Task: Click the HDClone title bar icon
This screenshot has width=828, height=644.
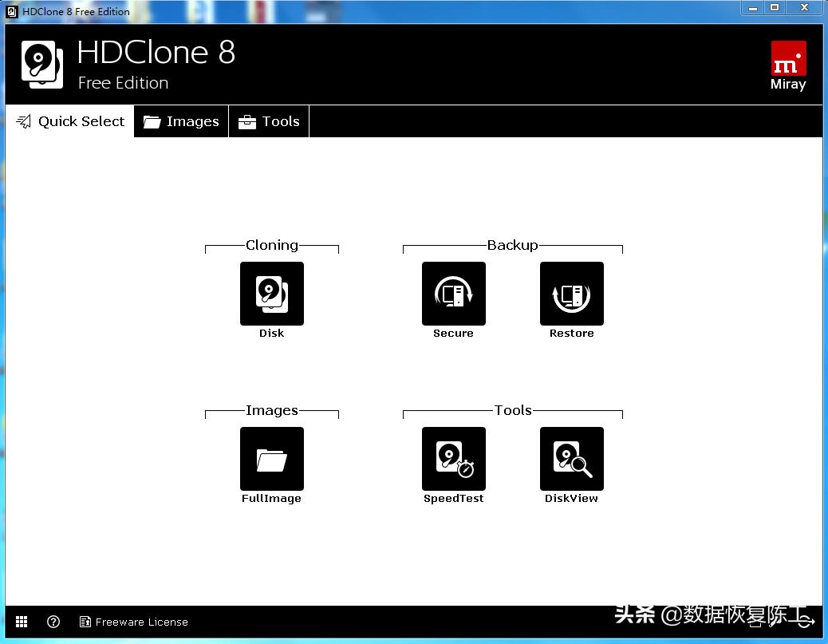Action: pos(12,12)
